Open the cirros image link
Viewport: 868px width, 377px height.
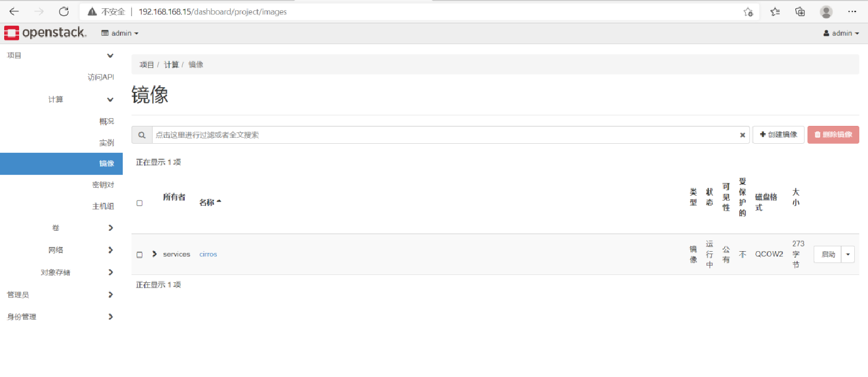point(208,254)
